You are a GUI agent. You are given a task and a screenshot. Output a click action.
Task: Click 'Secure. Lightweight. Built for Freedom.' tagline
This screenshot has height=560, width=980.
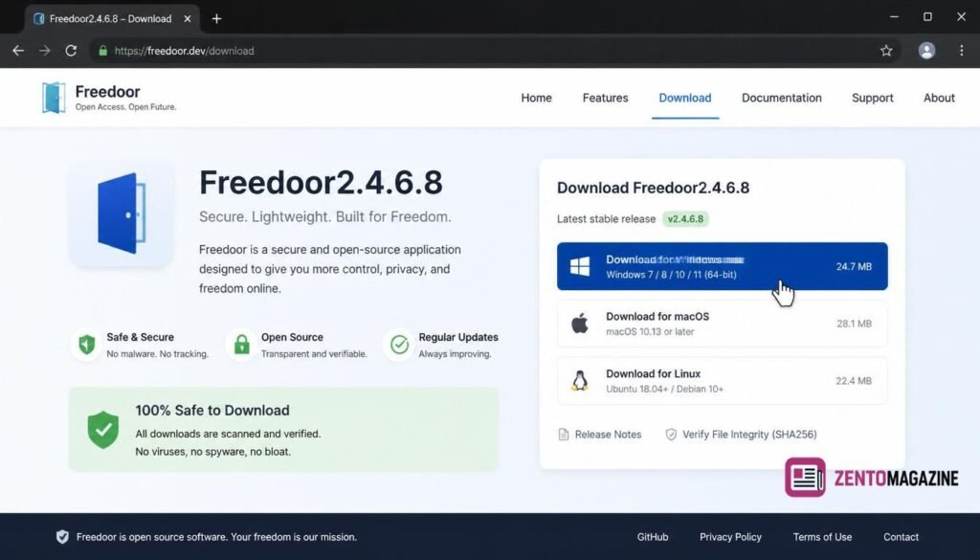(325, 217)
